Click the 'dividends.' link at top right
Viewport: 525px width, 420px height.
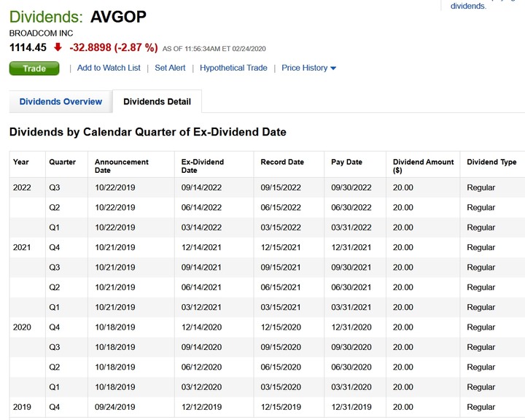tap(468, 6)
